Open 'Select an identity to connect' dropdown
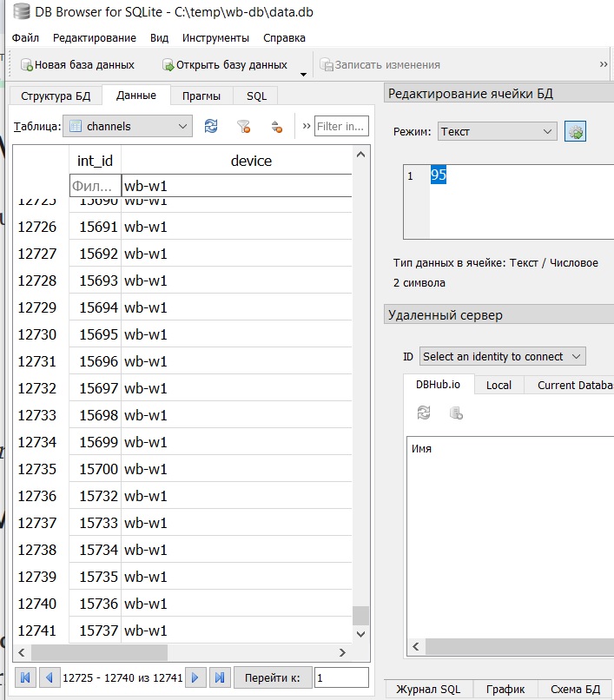The image size is (614, 700). [x=502, y=356]
